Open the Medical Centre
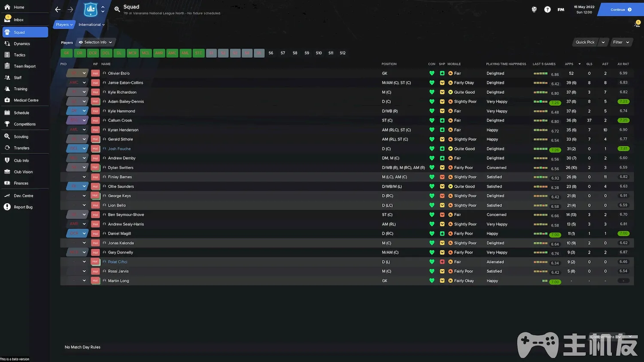The width and height of the screenshot is (644, 362). (x=26, y=100)
